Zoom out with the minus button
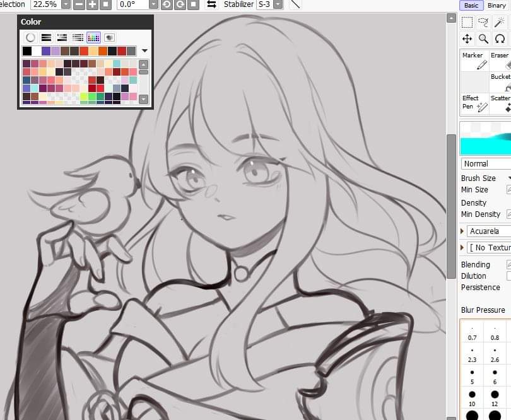Image resolution: width=511 pixels, height=420 pixels. (79, 4)
